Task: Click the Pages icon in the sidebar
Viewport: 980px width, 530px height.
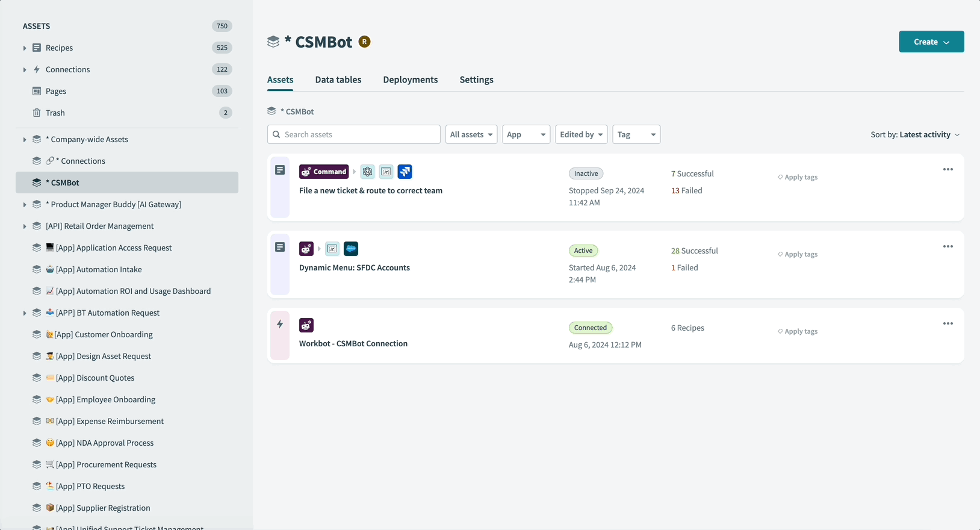Action: point(37,91)
